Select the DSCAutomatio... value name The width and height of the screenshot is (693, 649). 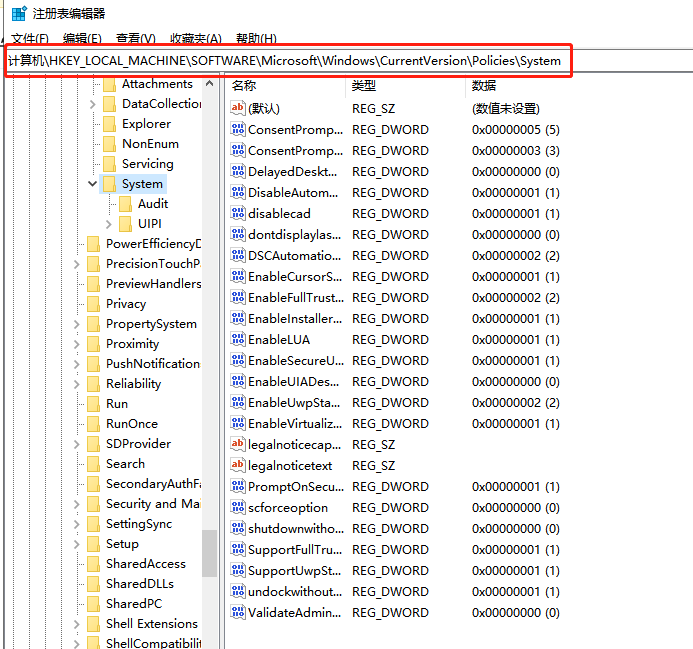coord(294,256)
